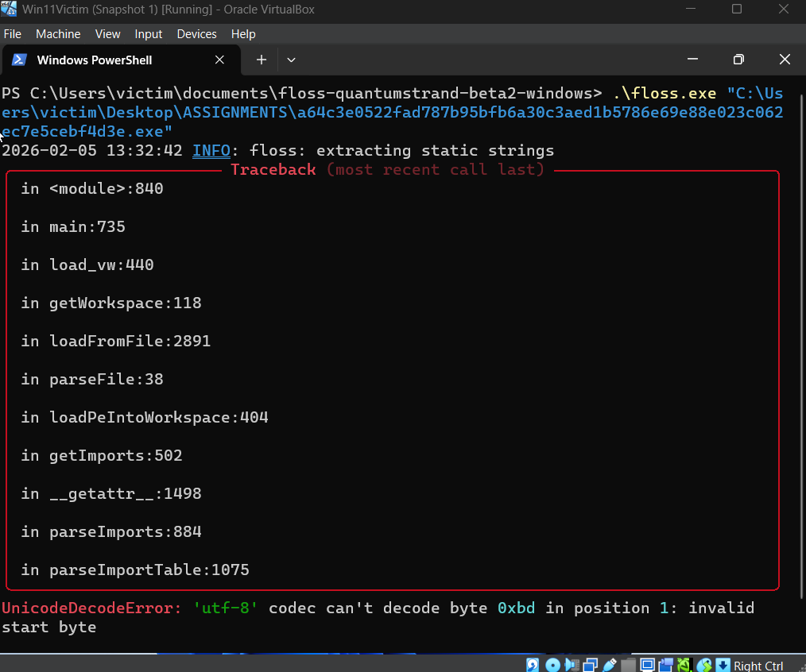Toggle the mouse integration status icon

pos(684,666)
